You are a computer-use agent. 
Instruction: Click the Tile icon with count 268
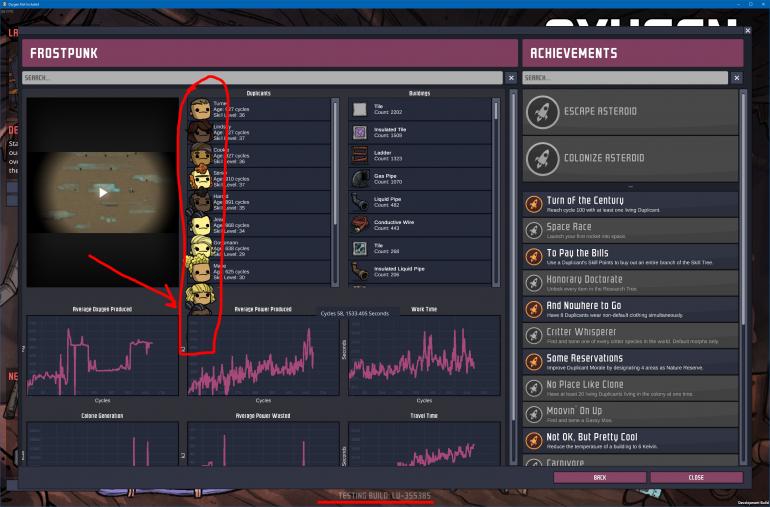pos(360,248)
